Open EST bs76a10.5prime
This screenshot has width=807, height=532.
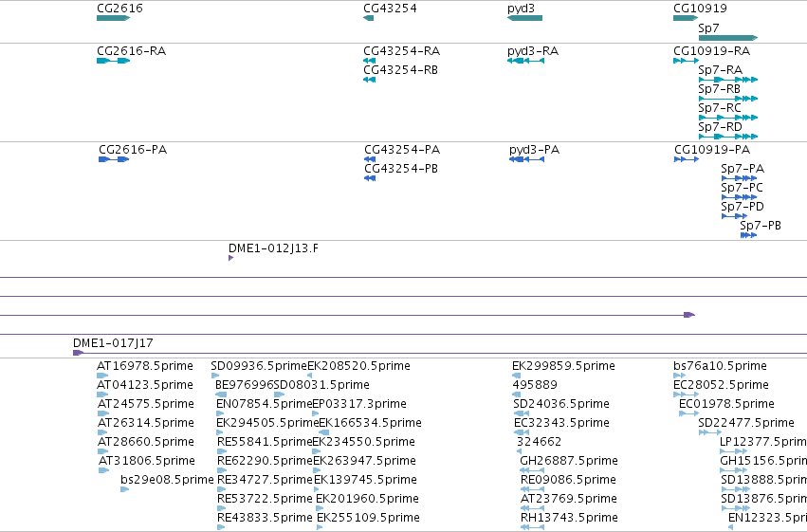click(679, 376)
